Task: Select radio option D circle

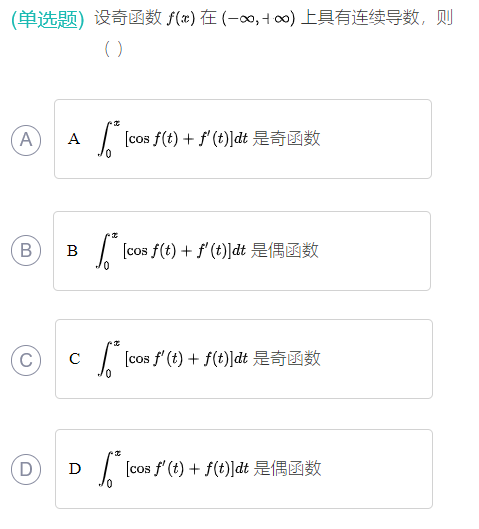Action: coord(26,469)
